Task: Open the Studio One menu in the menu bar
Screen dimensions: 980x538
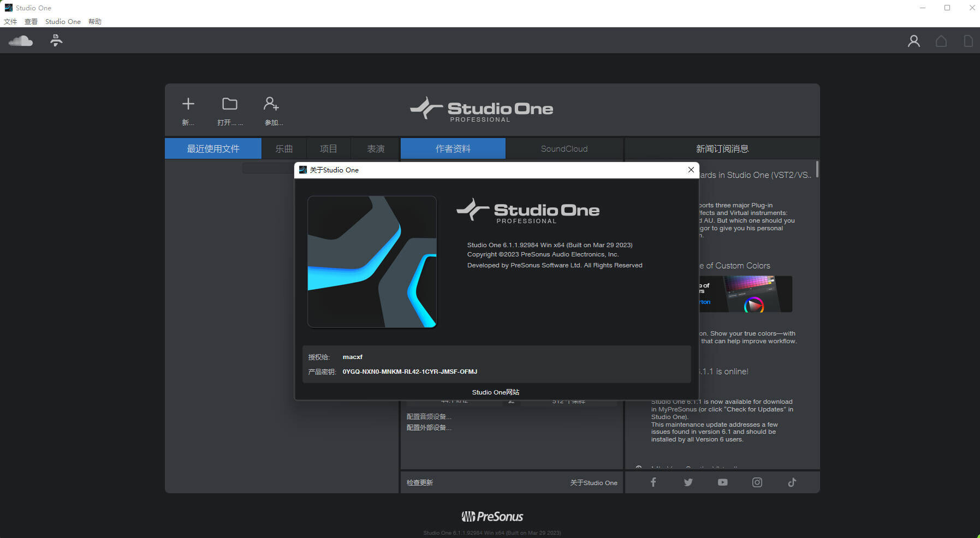Action: [x=63, y=22]
